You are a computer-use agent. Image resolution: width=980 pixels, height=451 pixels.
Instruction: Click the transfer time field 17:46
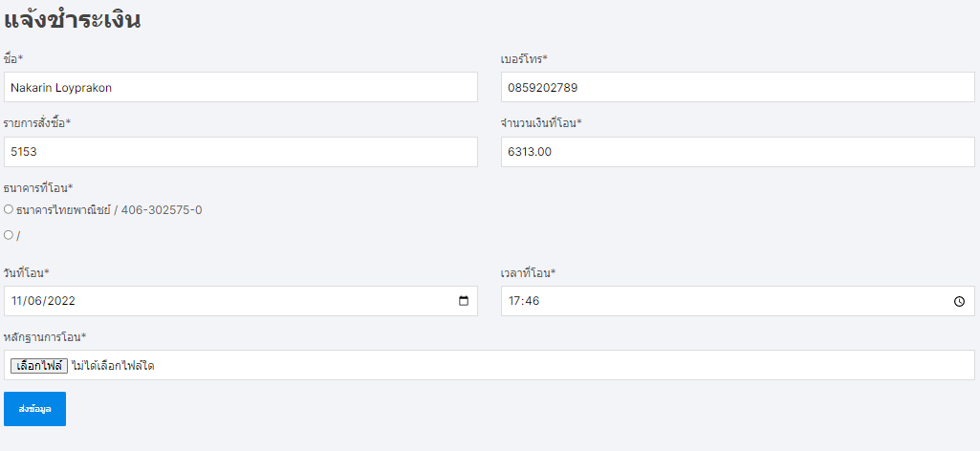coord(737,301)
